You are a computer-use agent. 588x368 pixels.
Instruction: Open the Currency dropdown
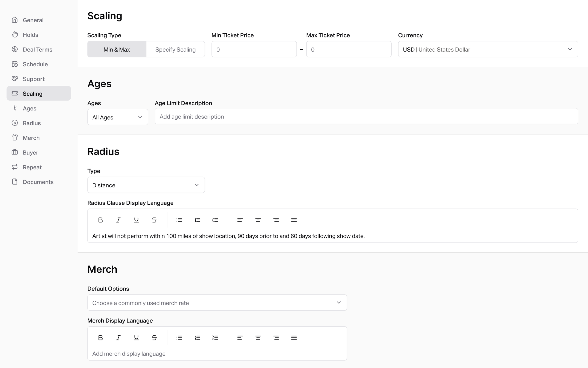point(487,49)
